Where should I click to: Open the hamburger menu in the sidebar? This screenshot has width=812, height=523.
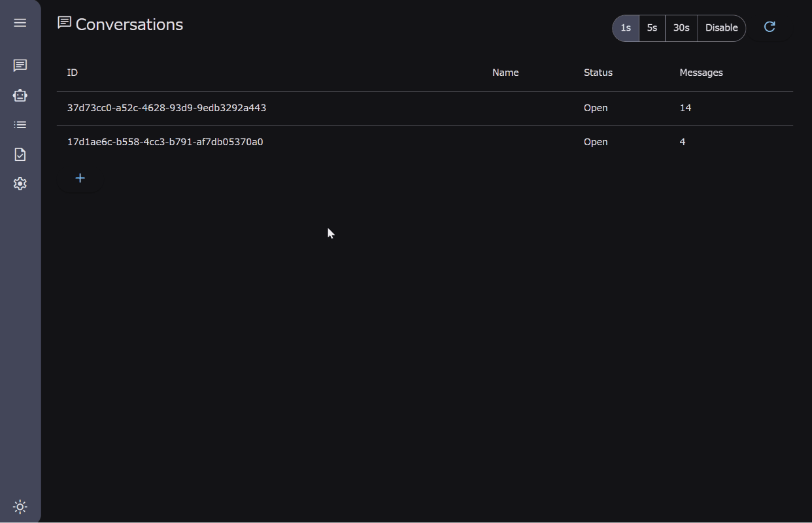pyautogui.click(x=20, y=23)
